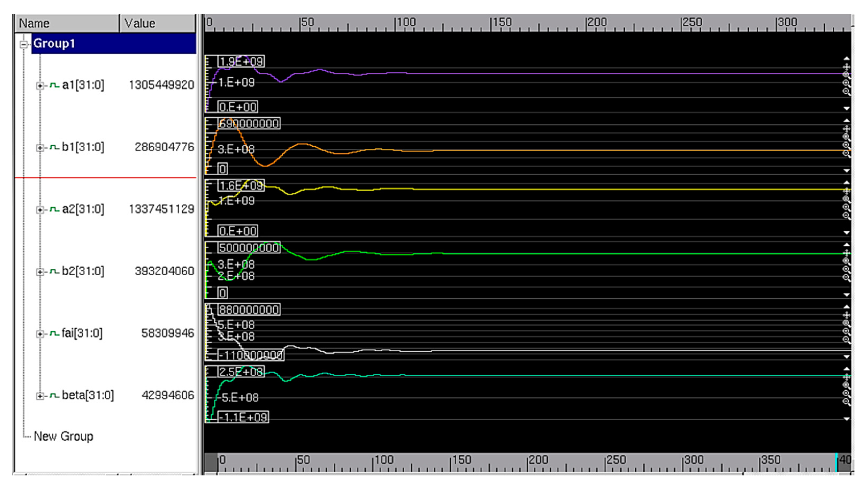Click the b2 value 393204060

[x=164, y=271]
